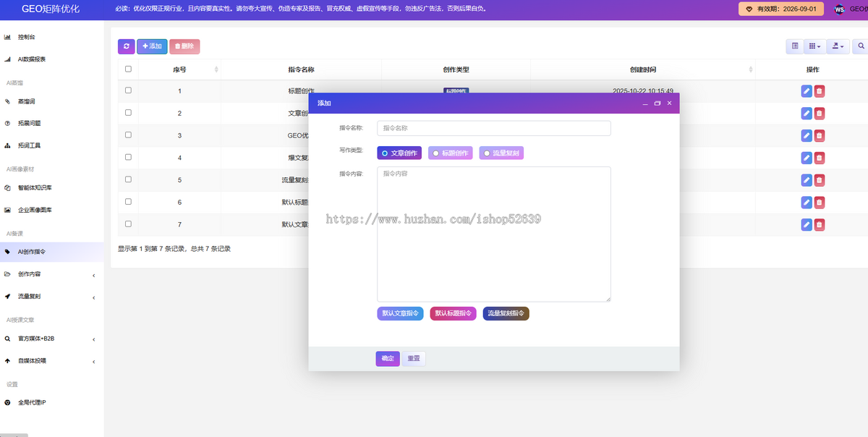Click the 控制台 chart icon in sidebar
This screenshot has height=437, width=868.
click(8, 37)
